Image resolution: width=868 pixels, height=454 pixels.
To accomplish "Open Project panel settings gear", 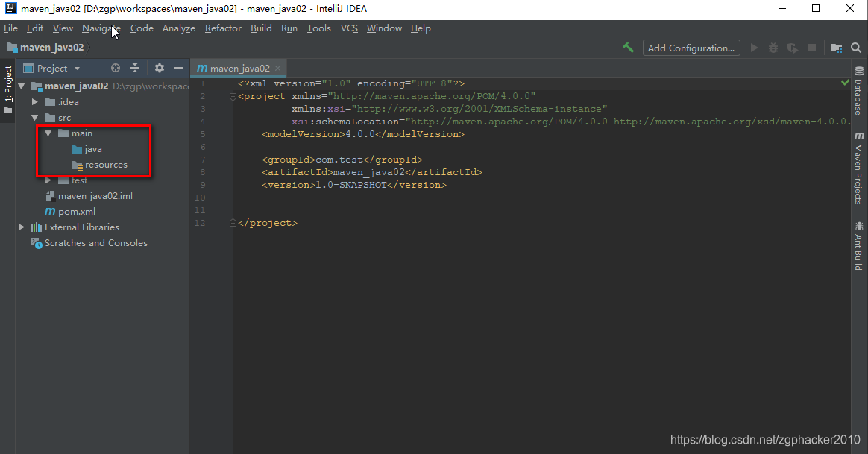I will pyautogui.click(x=160, y=68).
